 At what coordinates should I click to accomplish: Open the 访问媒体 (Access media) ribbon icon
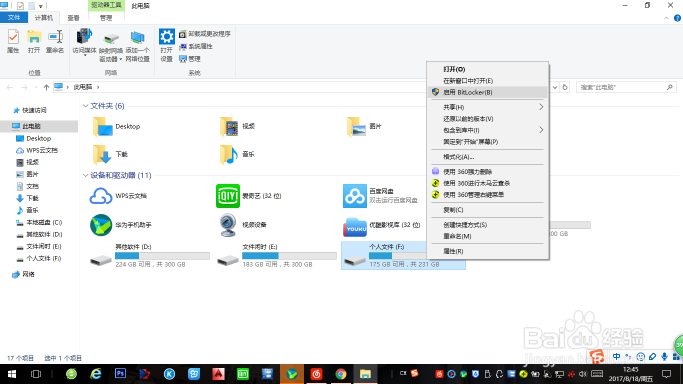(84, 43)
